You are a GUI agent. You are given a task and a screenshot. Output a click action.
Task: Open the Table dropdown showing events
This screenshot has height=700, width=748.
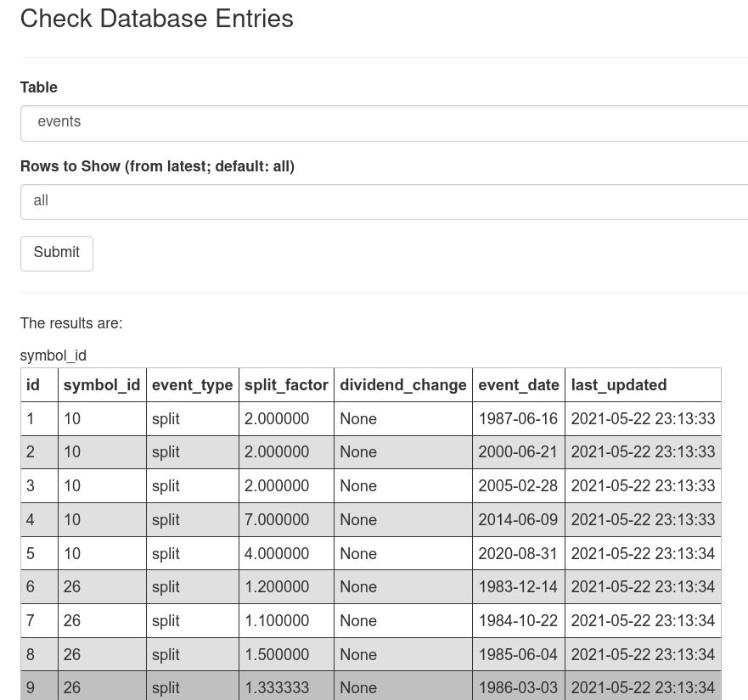384,122
